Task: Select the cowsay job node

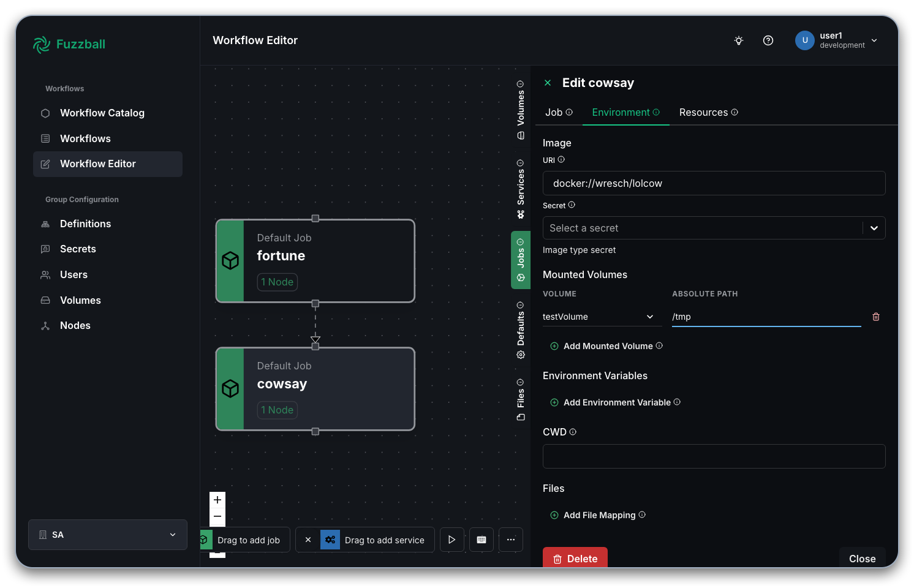Action: pos(315,389)
